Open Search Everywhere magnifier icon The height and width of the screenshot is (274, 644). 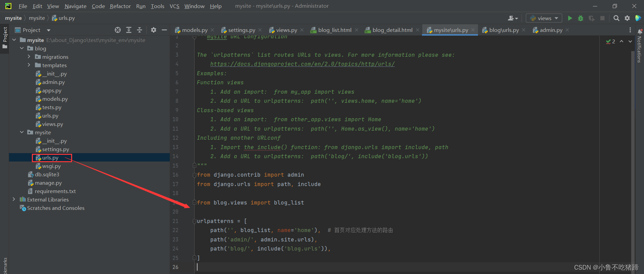(x=616, y=18)
